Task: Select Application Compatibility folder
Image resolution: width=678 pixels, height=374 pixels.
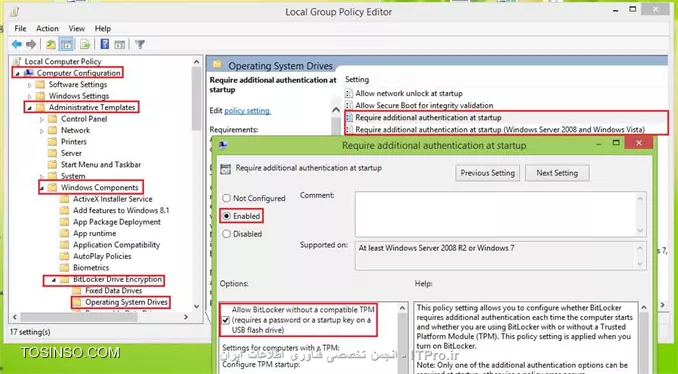Action: 116,245
